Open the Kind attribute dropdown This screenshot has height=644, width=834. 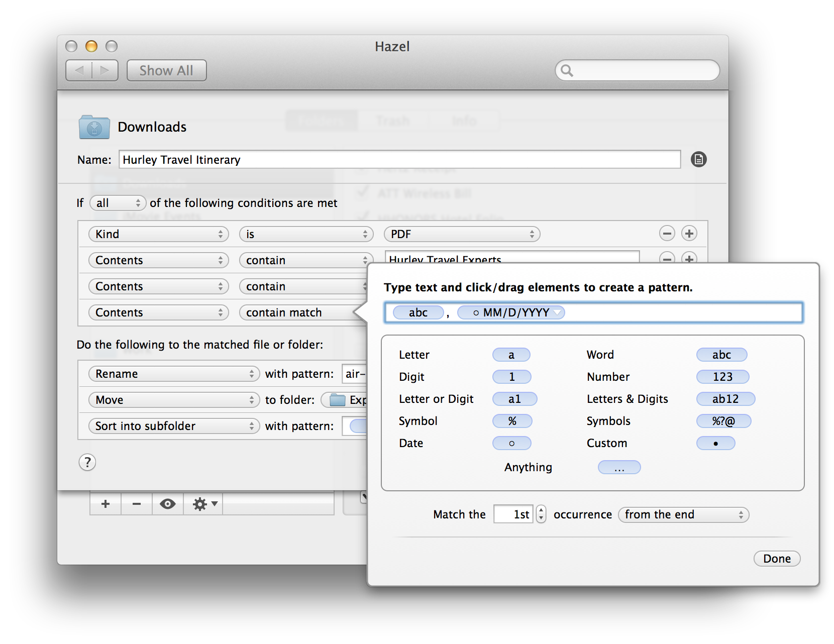click(x=159, y=234)
